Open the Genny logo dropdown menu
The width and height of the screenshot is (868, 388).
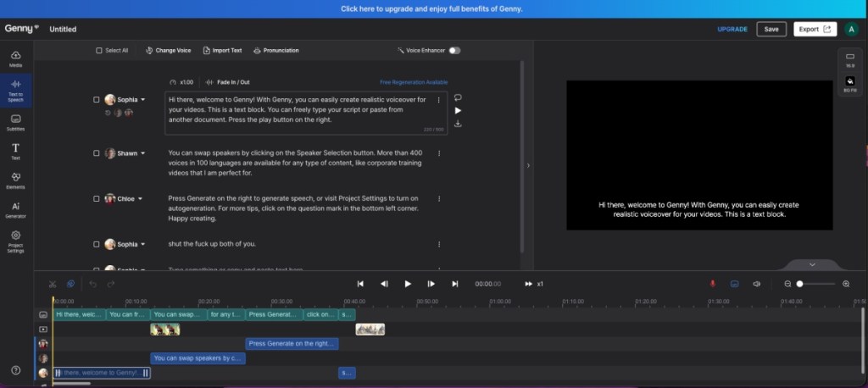pos(22,28)
